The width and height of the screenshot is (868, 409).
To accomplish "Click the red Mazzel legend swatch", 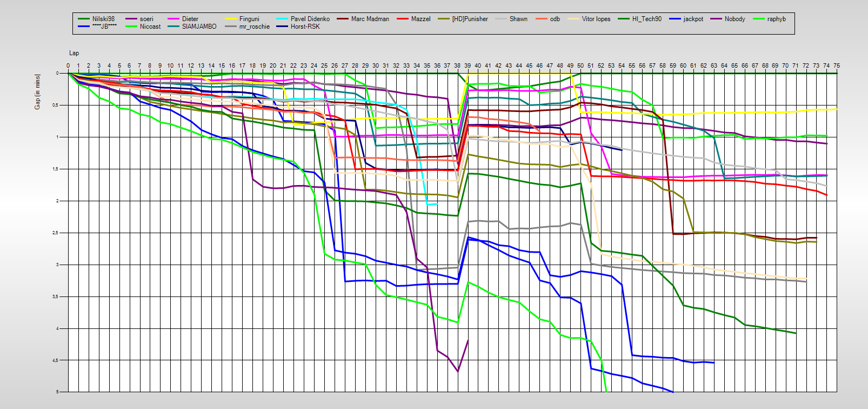I will [x=402, y=19].
